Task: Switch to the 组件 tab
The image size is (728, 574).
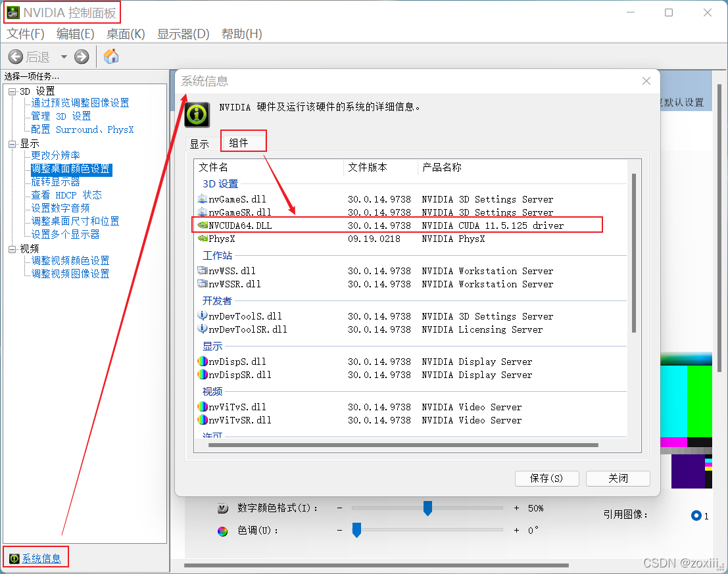Action: coord(239,143)
